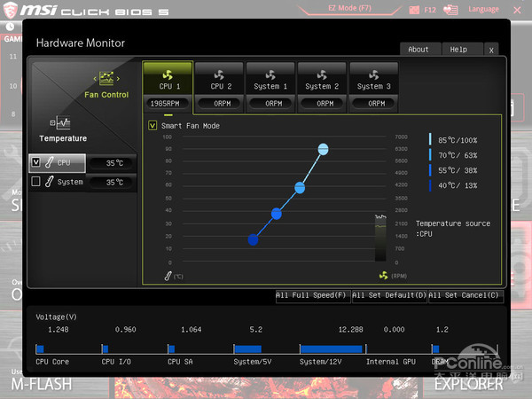
Task: Click the fan RPM icon below the graph
Action: (x=383, y=276)
